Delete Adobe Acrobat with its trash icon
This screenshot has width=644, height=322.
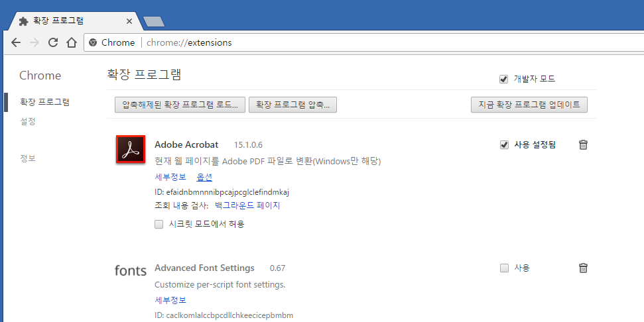pyautogui.click(x=583, y=145)
